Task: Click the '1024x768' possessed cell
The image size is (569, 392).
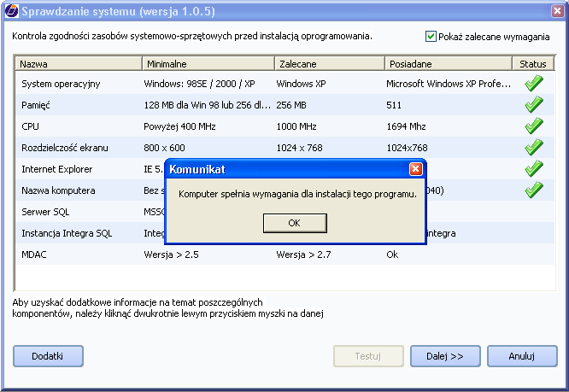Action: (407, 148)
